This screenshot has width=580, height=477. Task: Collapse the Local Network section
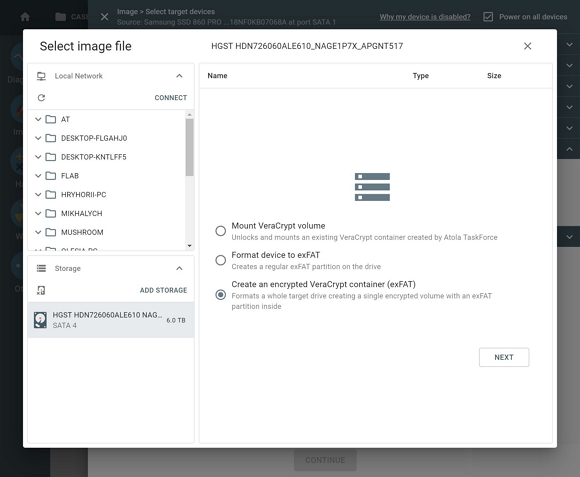pos(179,76)
